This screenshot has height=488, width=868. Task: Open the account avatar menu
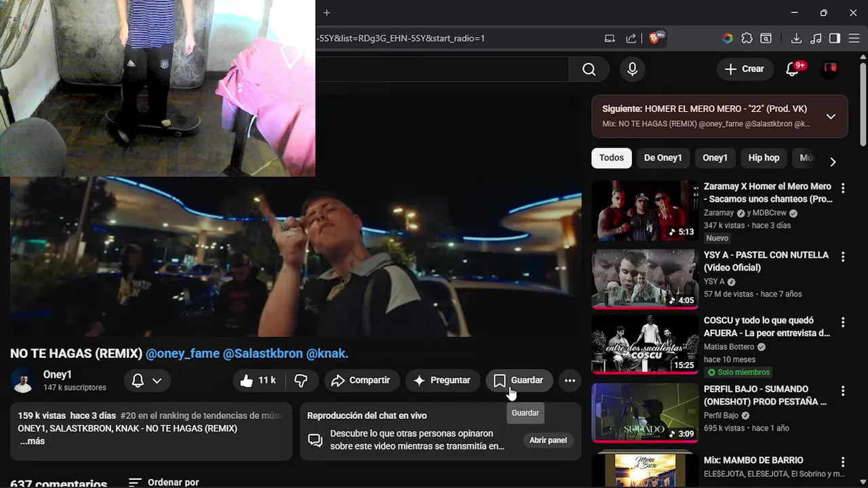tap(830, 68)
